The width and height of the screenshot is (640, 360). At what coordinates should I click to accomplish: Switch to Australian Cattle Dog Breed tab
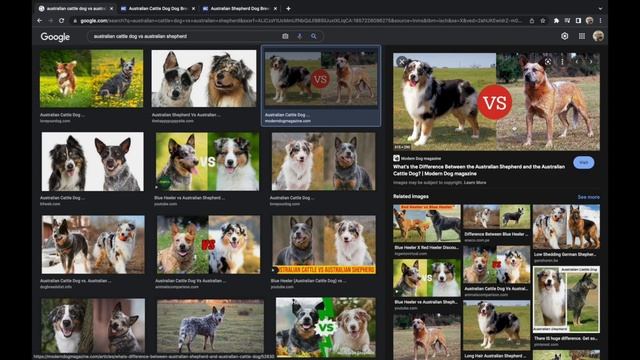coord(158,8)
